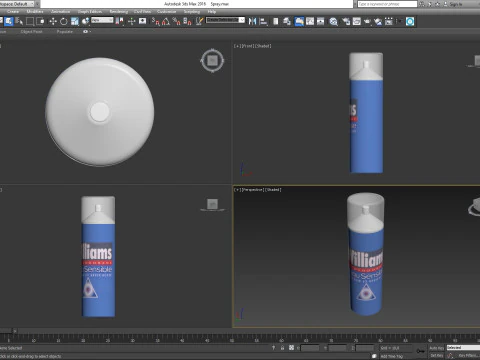
Task: Click the Perspective viewport label menu
Action: [x=253, y=190]
